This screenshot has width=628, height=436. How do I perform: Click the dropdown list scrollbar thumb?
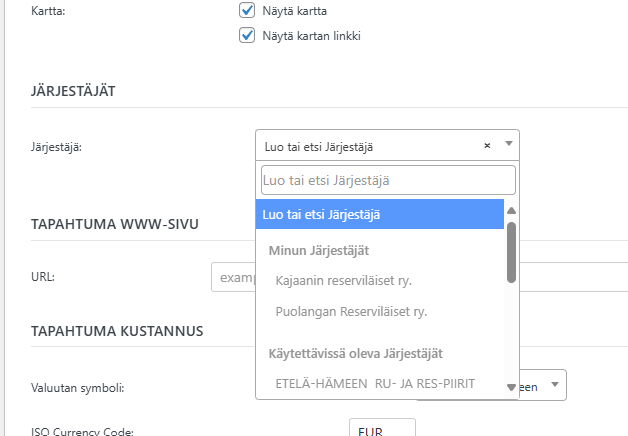511,252
